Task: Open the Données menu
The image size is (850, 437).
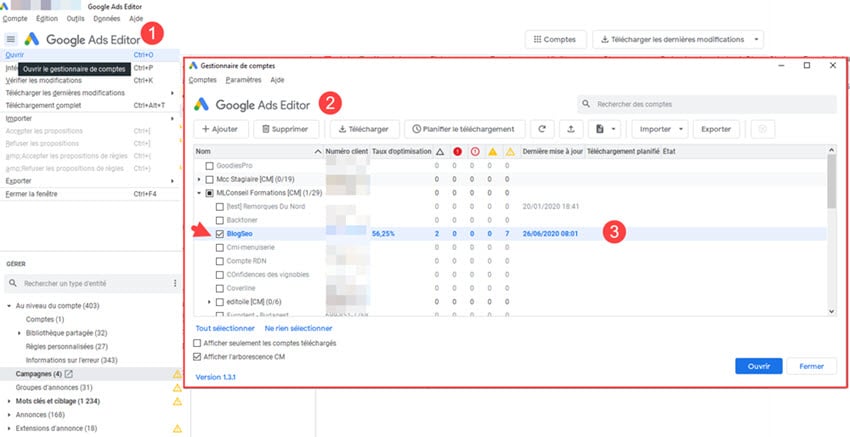Action: click(x=106, y=18)
